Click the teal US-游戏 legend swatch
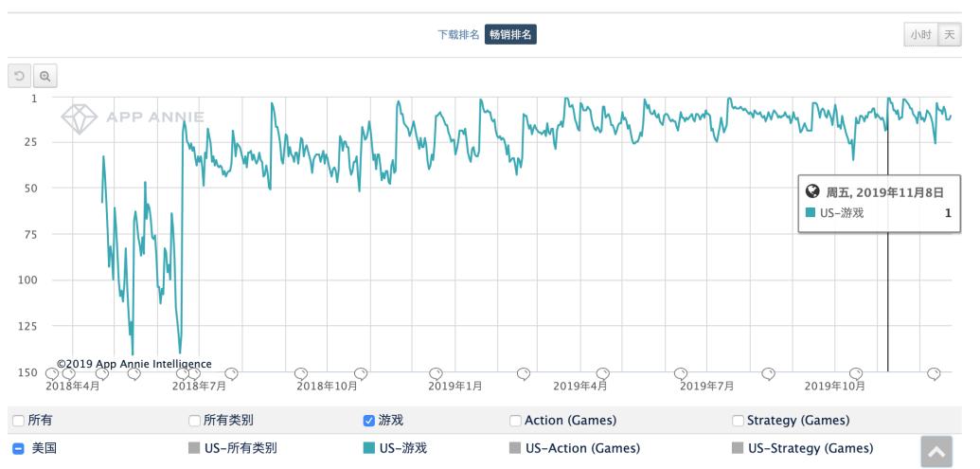 point(369,448)
